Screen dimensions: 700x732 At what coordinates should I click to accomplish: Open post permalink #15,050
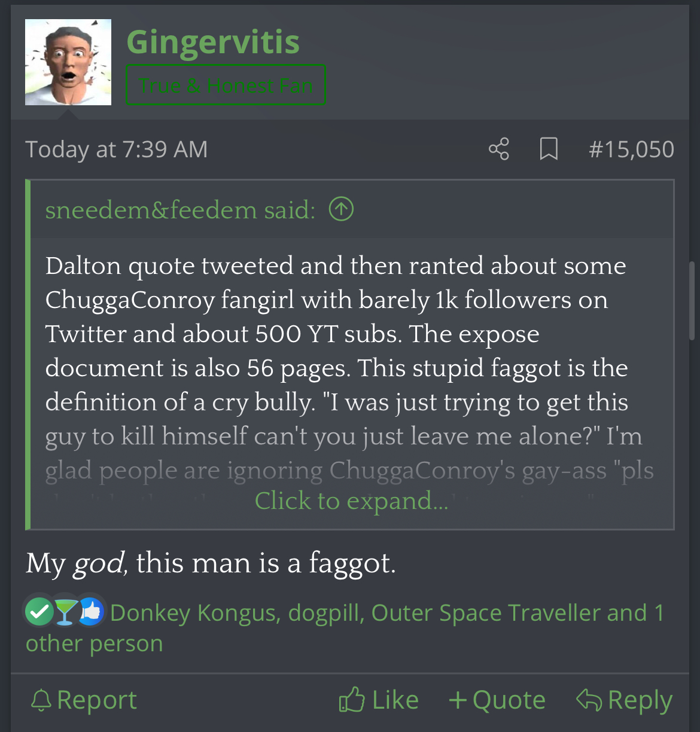pyautogui.click(x=631, y=149)
